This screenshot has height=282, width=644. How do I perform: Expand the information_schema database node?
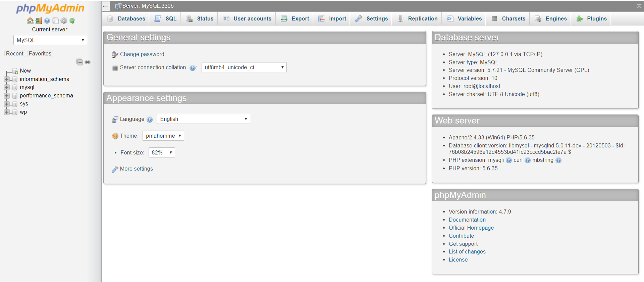[6, 79]
